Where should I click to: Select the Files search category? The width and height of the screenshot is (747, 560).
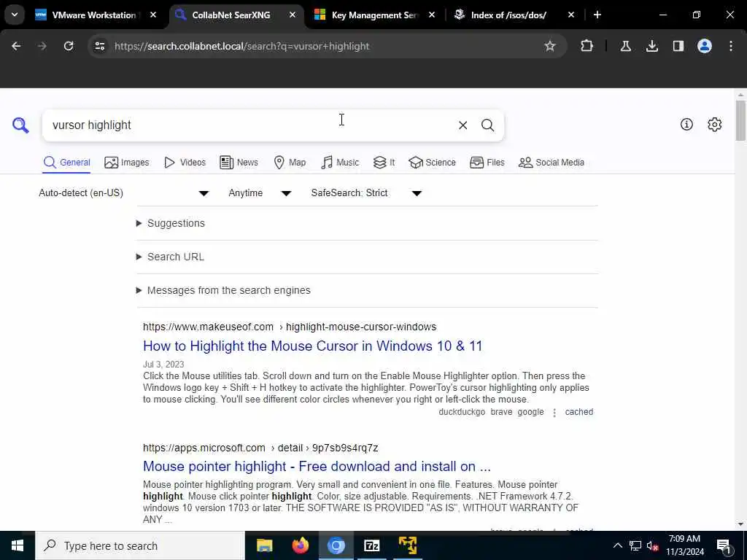(x=487, y=163)
